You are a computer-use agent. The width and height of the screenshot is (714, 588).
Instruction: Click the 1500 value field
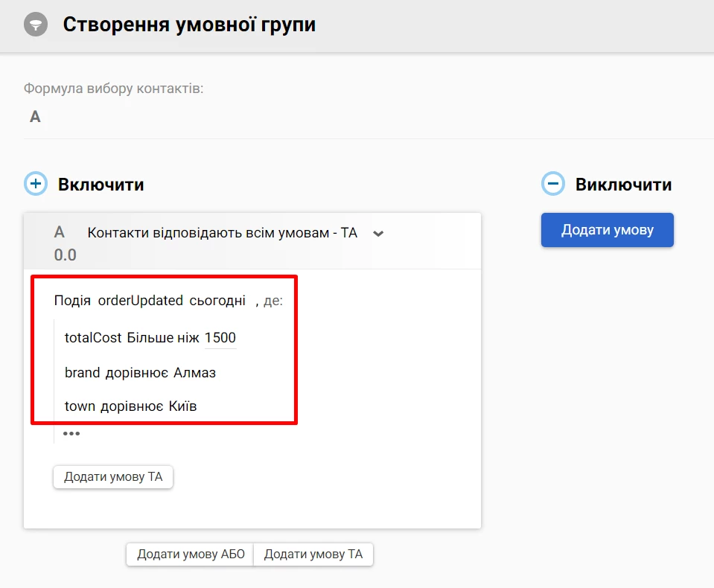click(x=220, y=338)
